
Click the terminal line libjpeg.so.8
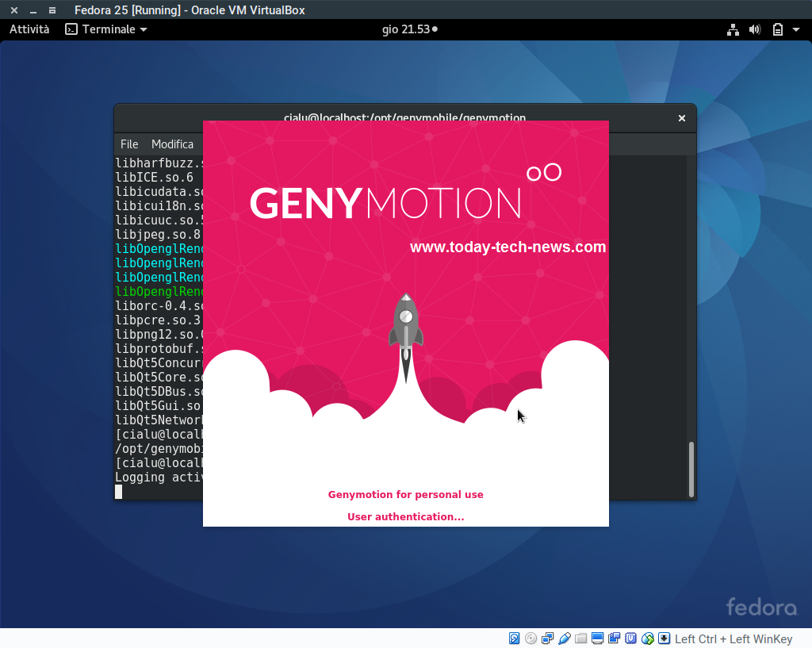158,234
